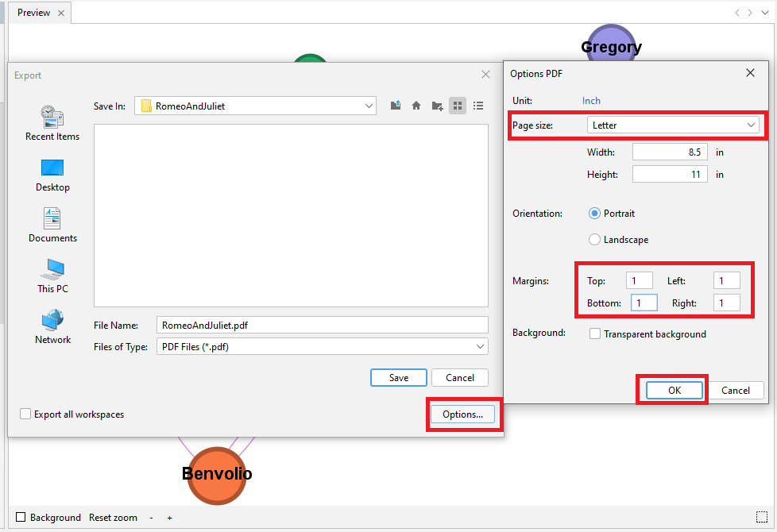
Task: Go to the home directory
Action: tap(416, 105)
